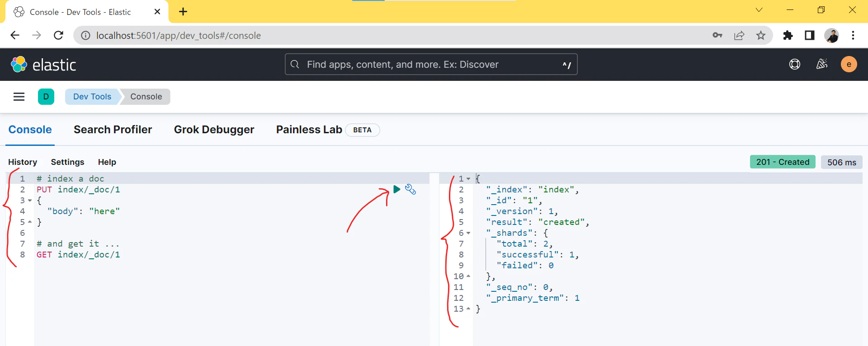Toggle browser side panel

tap(810, 35)
